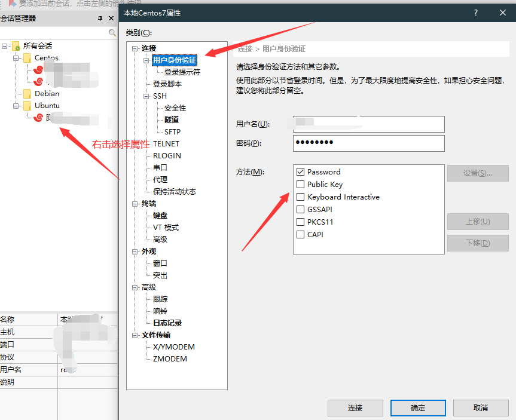Viewport: 516px width, 420px height.
Task: Select 安全性 under SSH
Action: pyautogui.click(x=175, y=108)
